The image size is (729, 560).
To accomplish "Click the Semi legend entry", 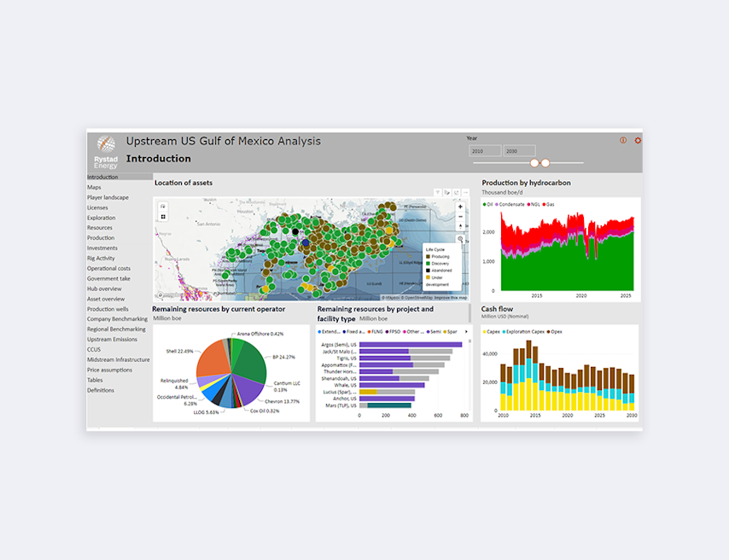I will pos(434,331).
